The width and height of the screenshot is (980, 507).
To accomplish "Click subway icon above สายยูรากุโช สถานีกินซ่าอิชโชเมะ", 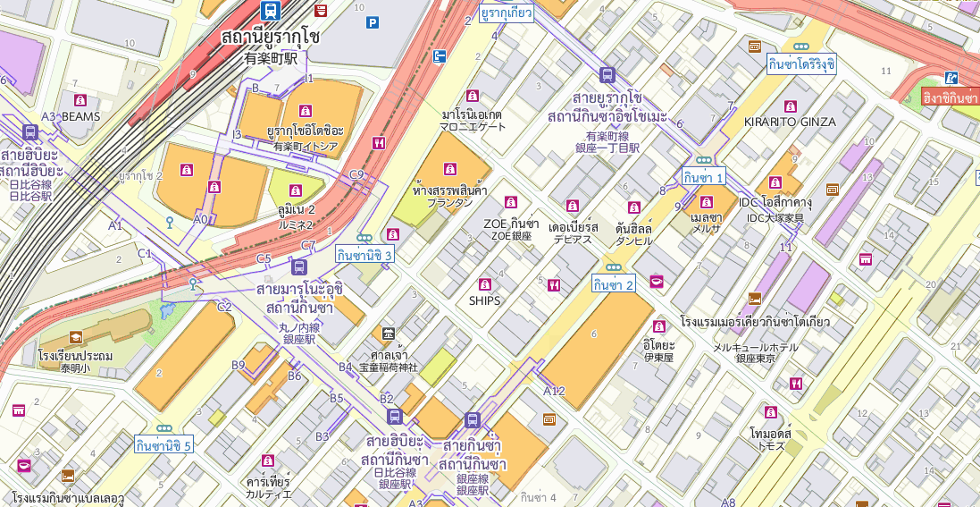I will point(607,75).
